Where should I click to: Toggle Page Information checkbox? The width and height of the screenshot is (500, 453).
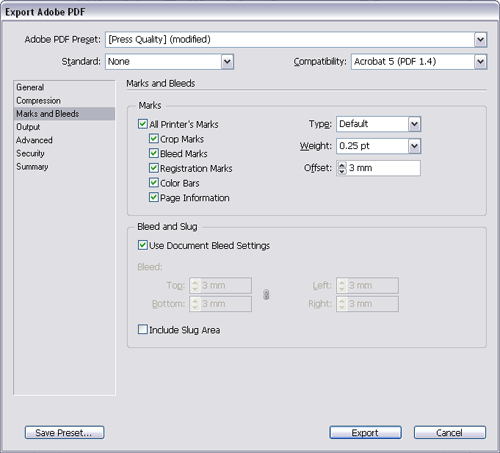tap(153, 197)
